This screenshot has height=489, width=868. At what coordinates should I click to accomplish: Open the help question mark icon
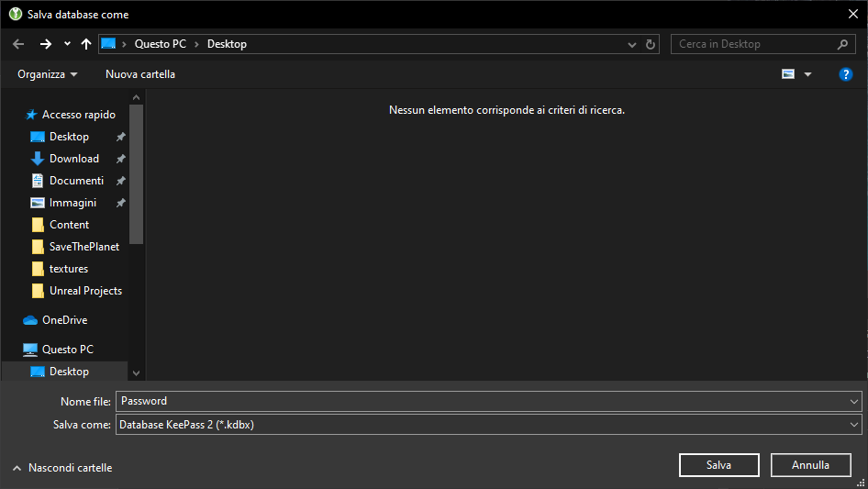click(846, 74)
